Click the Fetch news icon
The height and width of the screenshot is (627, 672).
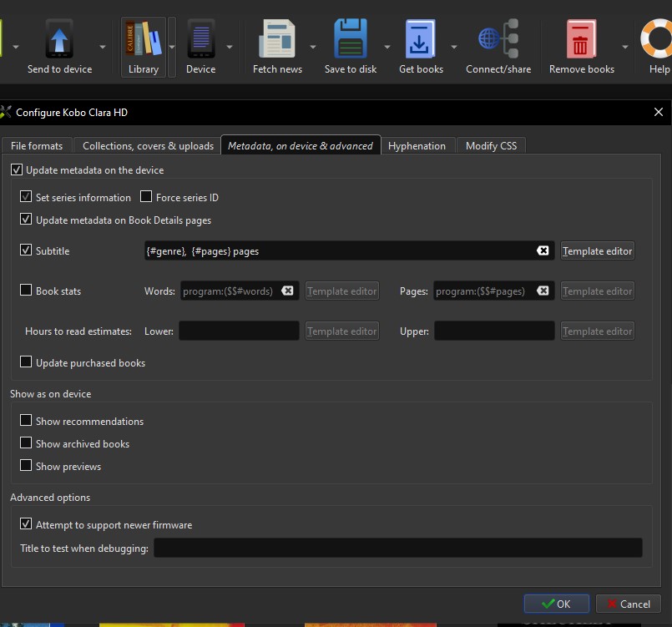[277, 40]
